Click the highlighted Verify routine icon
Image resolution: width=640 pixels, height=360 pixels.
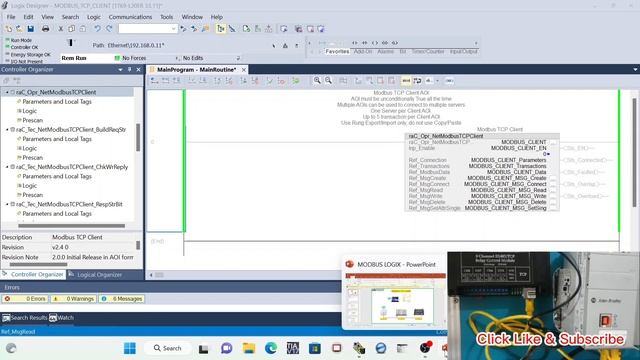click(x=221, y=29)
